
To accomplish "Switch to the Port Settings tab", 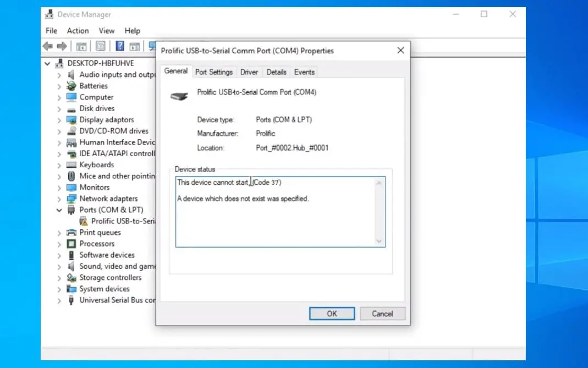I will coord(214,72).
